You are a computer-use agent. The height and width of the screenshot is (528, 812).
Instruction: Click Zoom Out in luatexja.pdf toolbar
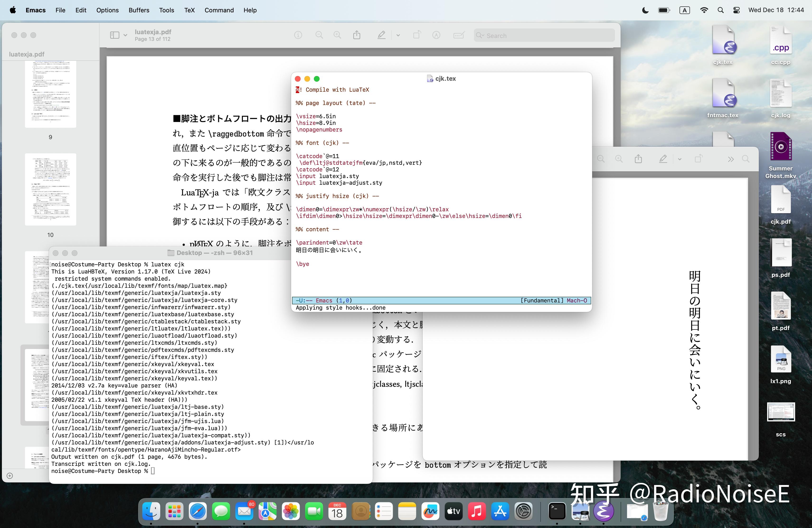pyautogui.click(x=319, y=35)
